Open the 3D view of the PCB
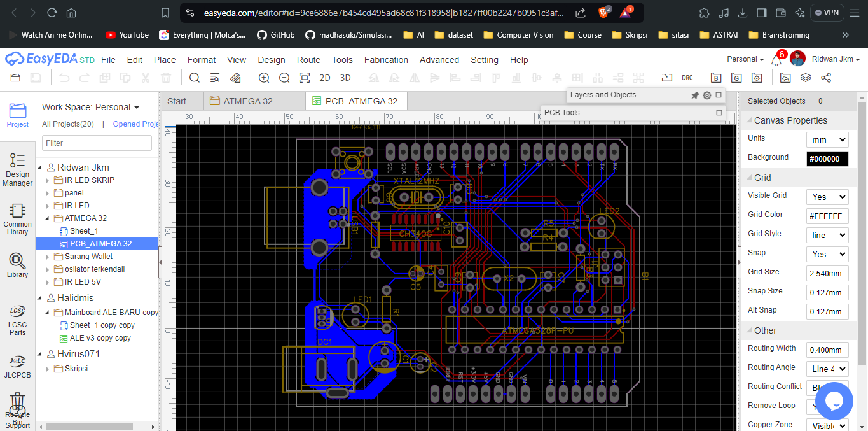 coord(345,78)
